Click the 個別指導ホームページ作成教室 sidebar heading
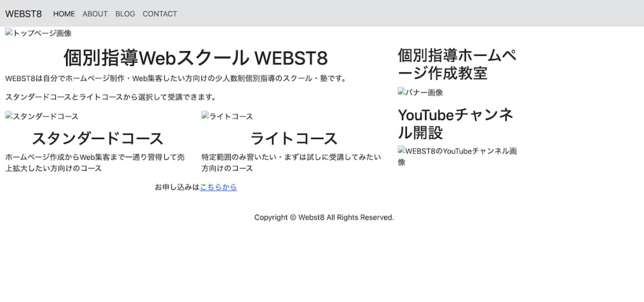The image size is (644, 302). 457,64
